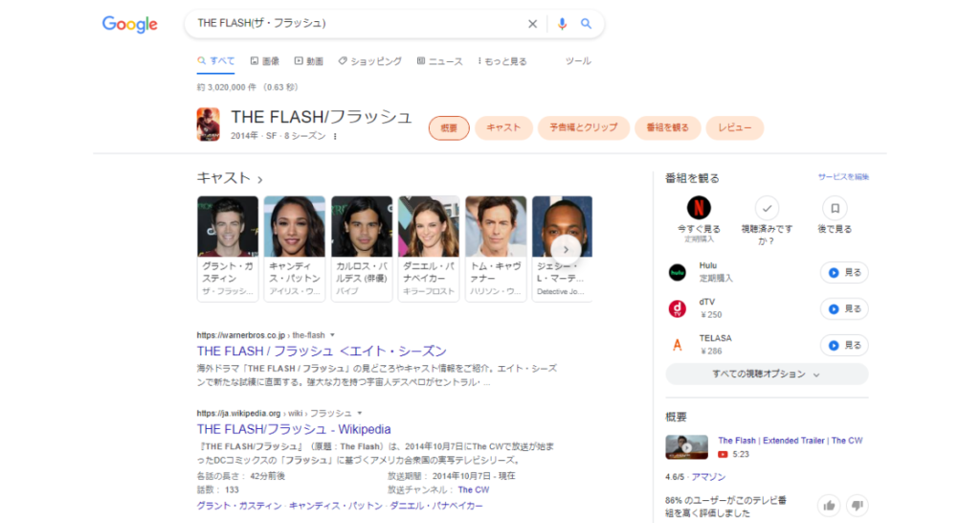Open dropdown arrow next to ja.wikipedia.org URL

pos(360,414)
